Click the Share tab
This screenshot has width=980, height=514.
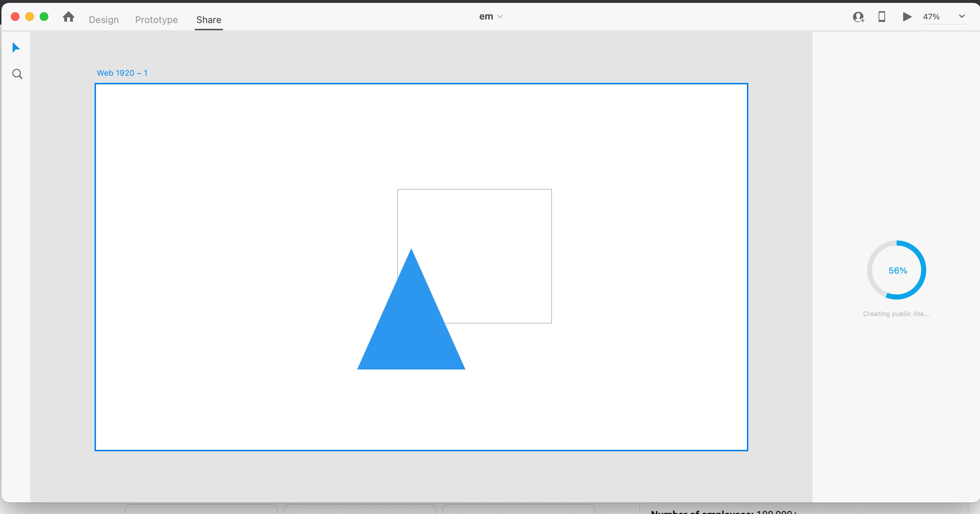coord(209,20)
